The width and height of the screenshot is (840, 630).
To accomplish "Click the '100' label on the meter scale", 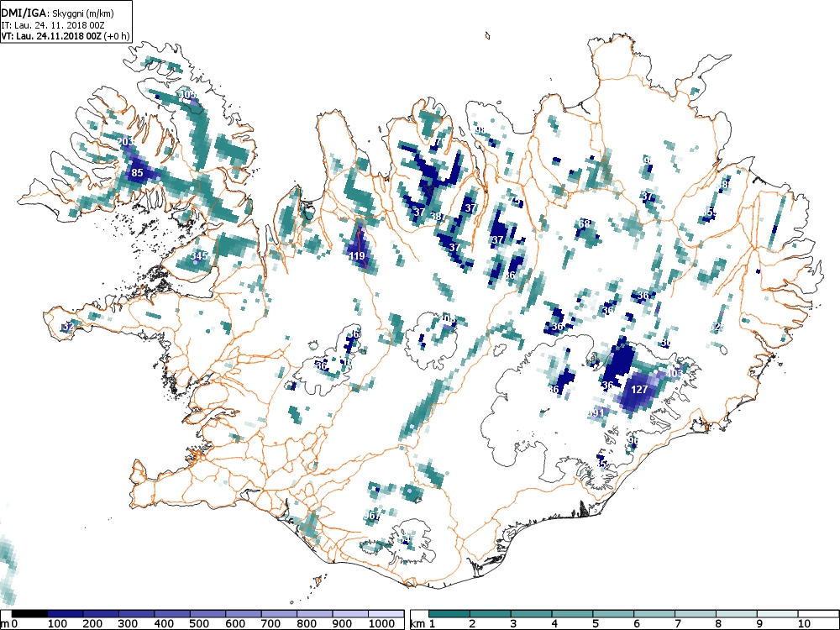I will tap(57, 623).
